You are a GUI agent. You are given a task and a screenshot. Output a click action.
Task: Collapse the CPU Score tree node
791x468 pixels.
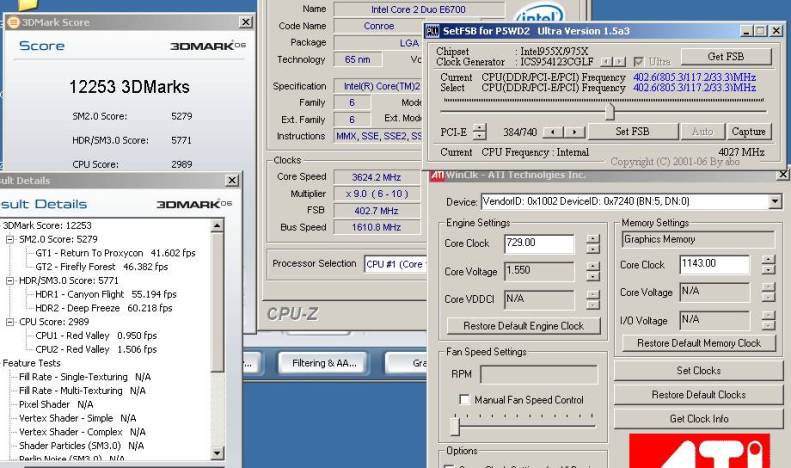tap(10, 322)
